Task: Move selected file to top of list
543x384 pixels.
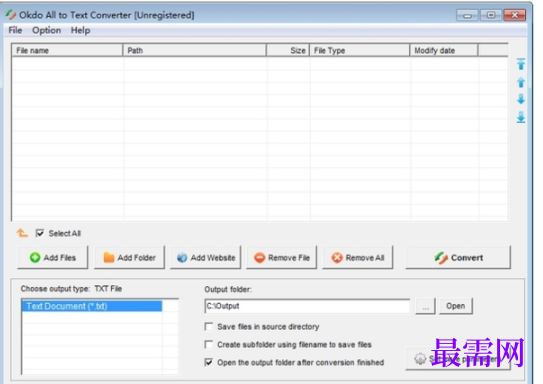Action: coord(521,64)
